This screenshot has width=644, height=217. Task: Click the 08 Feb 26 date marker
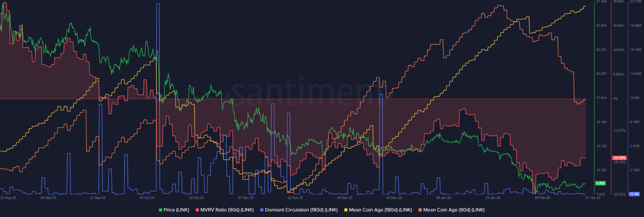(542, 198)
